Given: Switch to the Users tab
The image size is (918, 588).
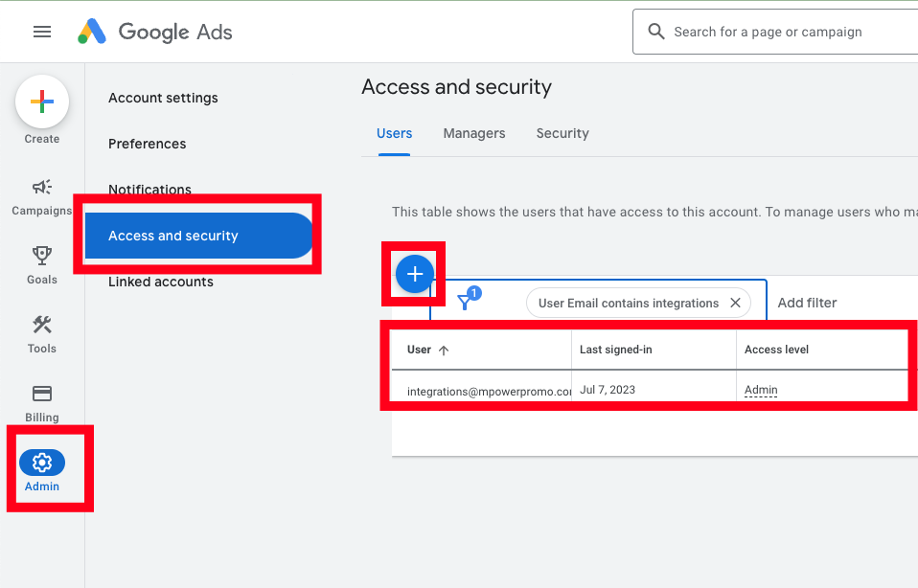Looking at the screenshot, I should pos(394,133).
